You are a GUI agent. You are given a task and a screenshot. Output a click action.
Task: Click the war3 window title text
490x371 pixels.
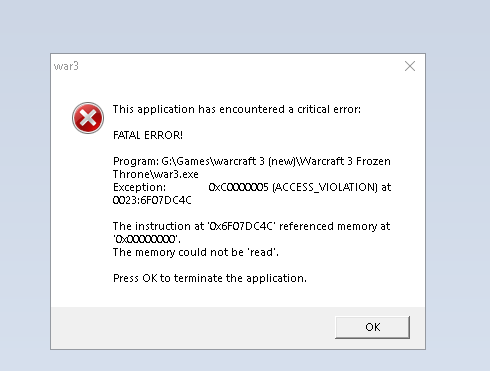pyautogui.click(x=66, y=66)
